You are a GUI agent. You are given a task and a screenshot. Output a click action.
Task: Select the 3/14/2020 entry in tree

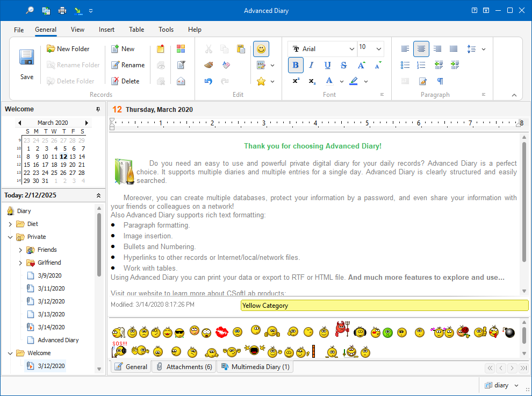(x=51, y=327)
